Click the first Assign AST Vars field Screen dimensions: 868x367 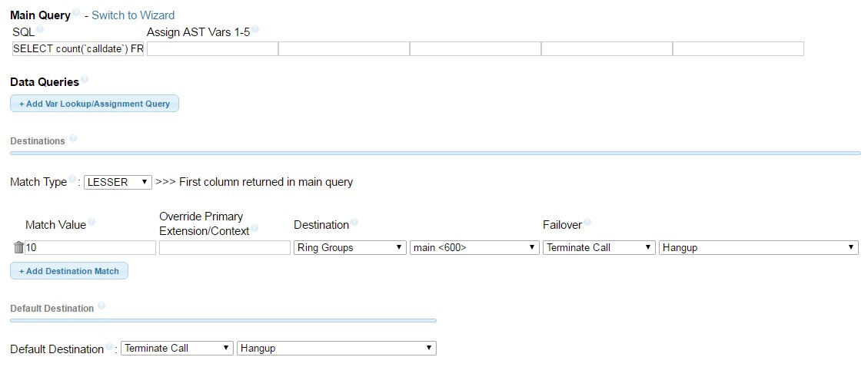click(x=212, y=48)
